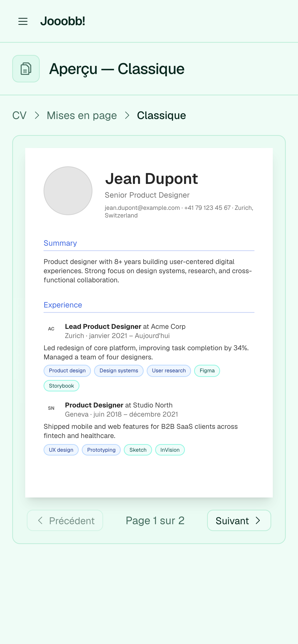This screenshot has height=644, width=298.
Task: Click the Studio North role description text
Action: click(141, 431)
